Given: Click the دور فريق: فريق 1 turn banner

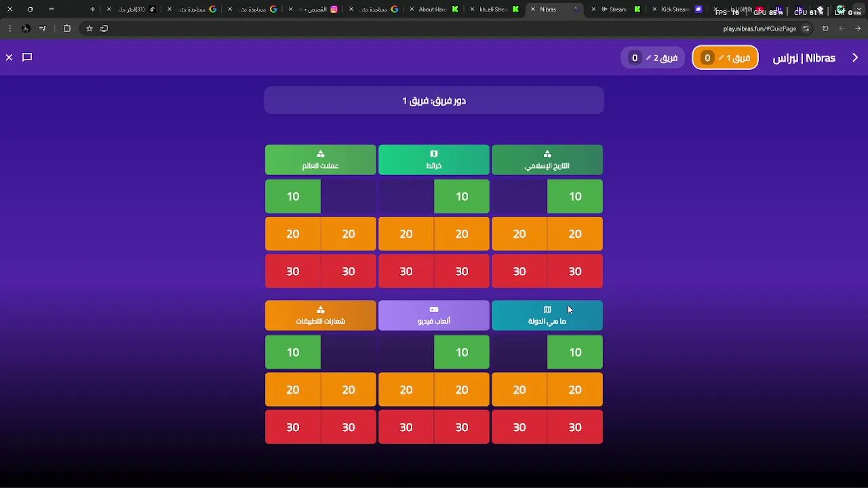Looking at the screenshot, I should (434, 100).
